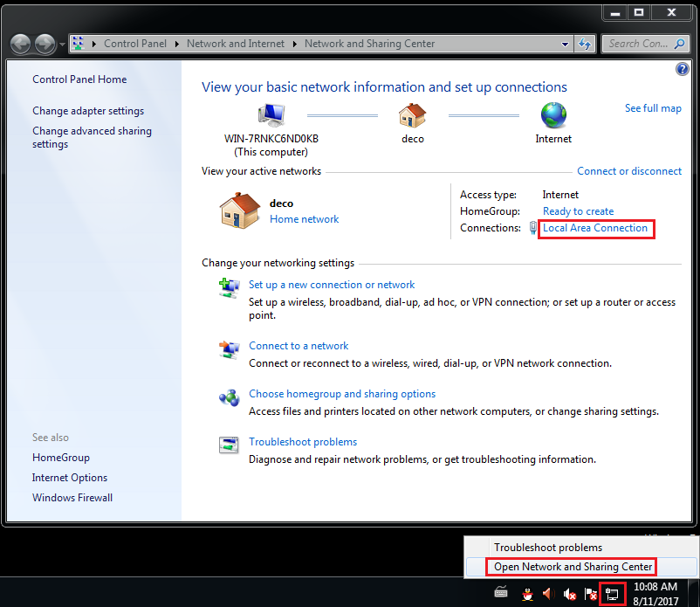Viewport: 700px width, 607px height.
Task: Click the Set up a new connection icon
Action: click(x=228, y=286)
